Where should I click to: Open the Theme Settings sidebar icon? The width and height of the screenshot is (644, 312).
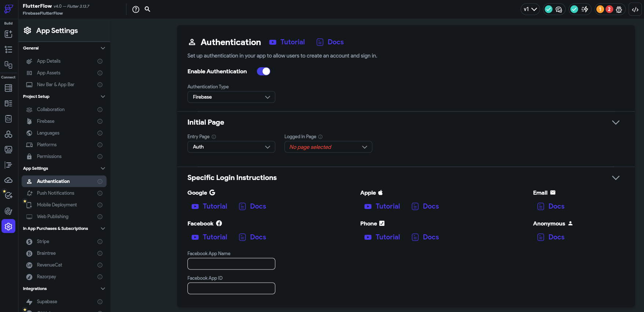tap(8, 211)
